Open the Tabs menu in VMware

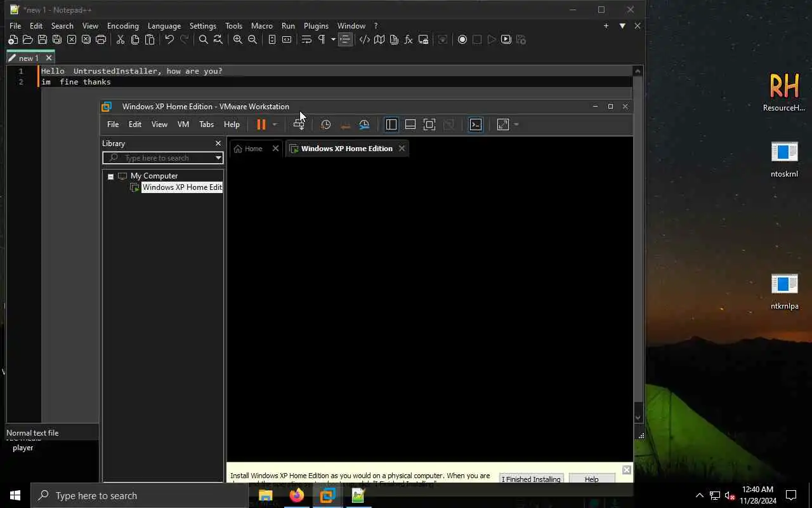click(207, 124)
